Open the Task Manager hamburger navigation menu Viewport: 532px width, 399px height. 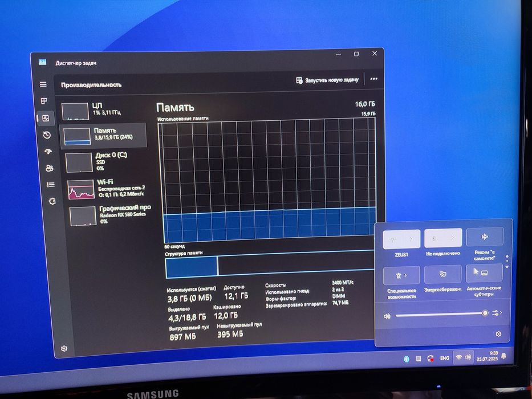click(43, 84)
